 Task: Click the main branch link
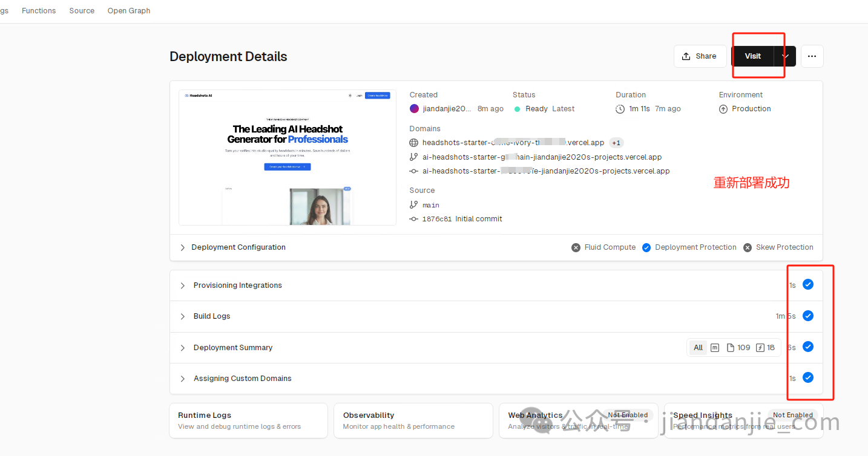pos(431,205)
